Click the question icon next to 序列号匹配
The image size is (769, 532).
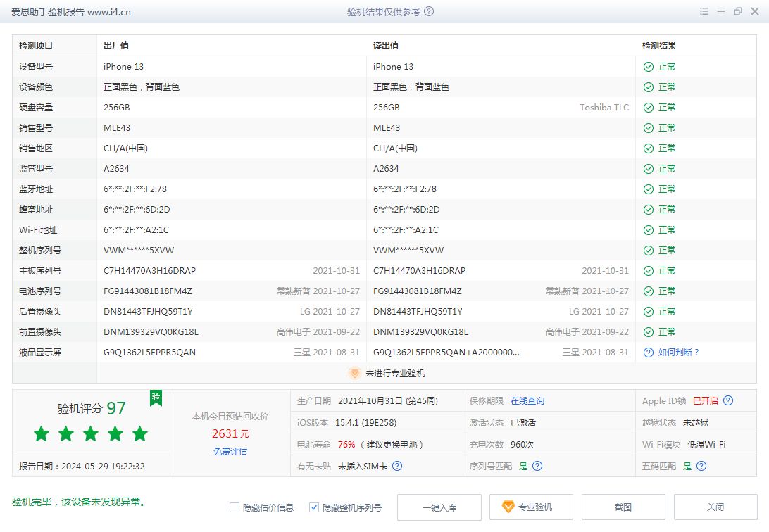coord(537,466)
